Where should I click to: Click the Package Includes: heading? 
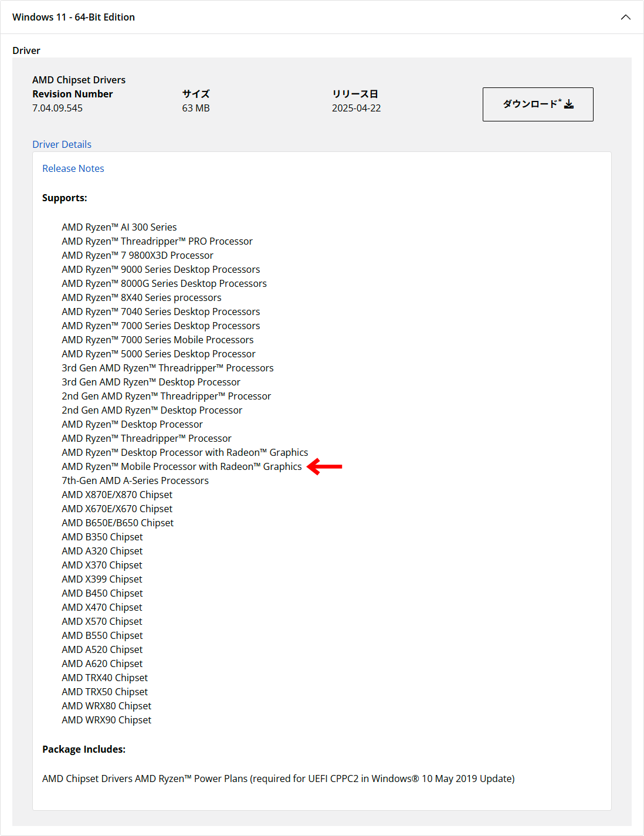click(x=84, y=749)
